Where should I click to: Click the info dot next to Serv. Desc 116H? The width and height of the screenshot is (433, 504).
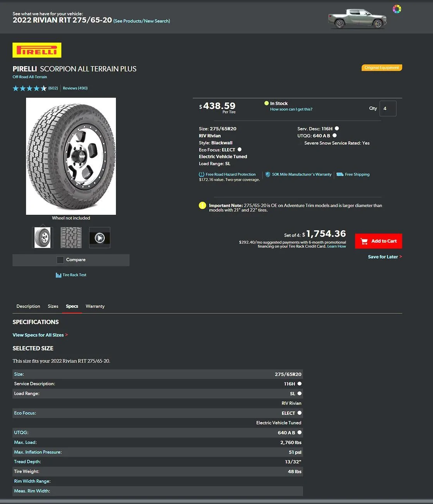point(337,128)
